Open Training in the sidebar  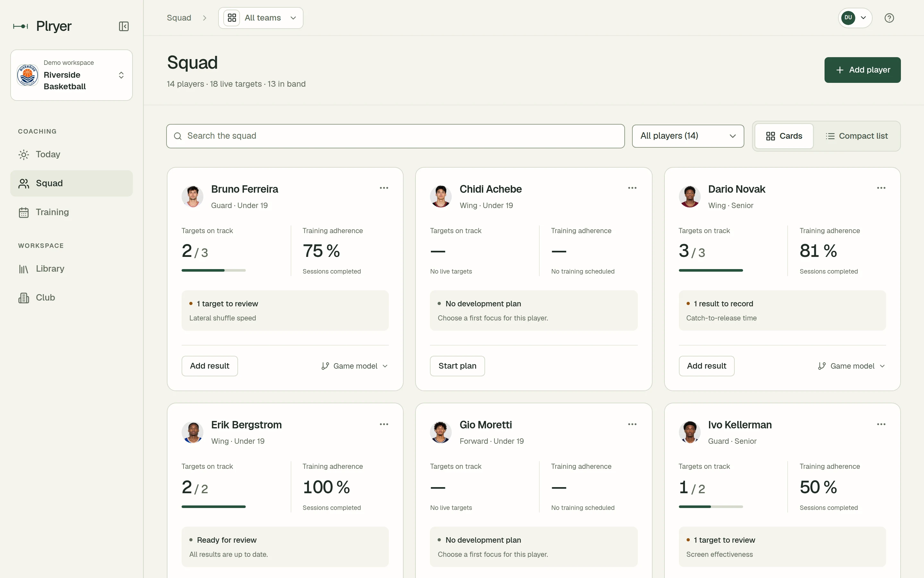[72, 212]
